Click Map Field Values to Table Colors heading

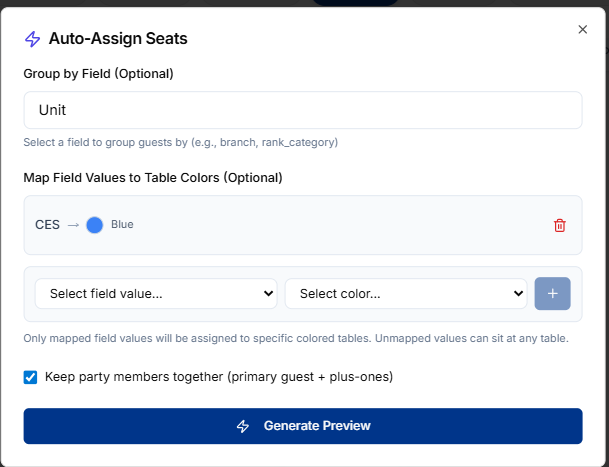[x=153, y=178]
